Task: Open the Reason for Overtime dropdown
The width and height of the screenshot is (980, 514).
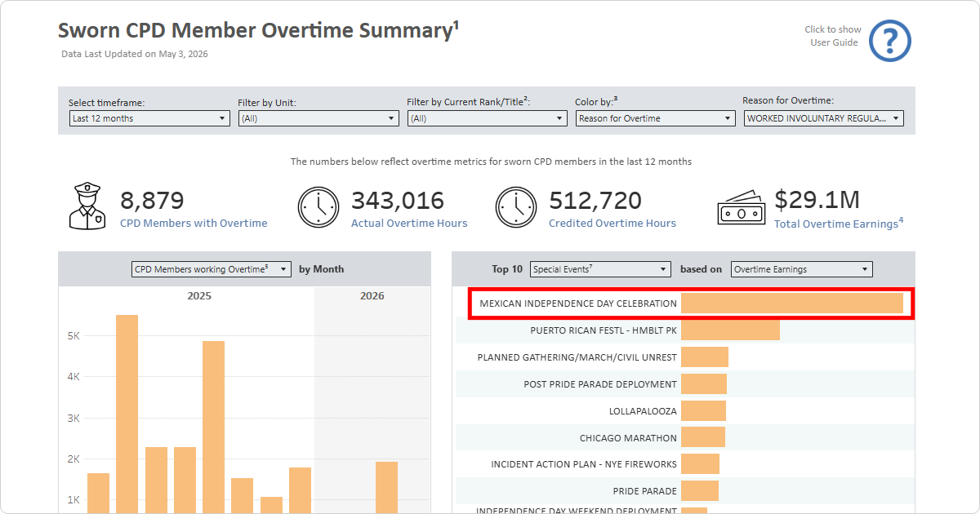Action: [x=824, y=118]
